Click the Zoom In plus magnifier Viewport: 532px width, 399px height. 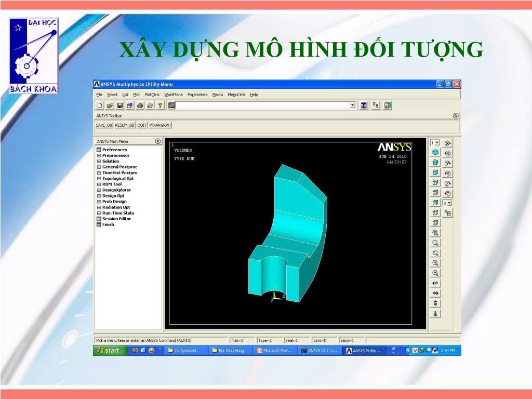[x=435, y=263]
